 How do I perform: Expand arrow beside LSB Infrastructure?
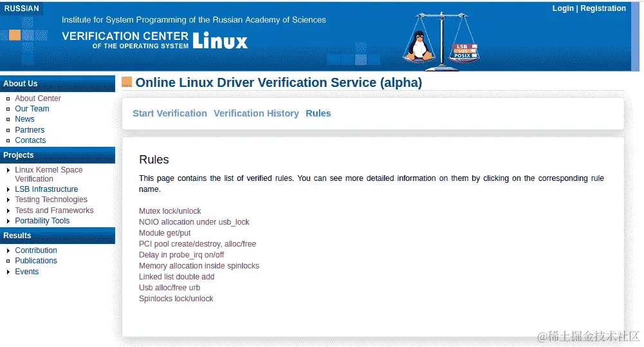[8, 189]
